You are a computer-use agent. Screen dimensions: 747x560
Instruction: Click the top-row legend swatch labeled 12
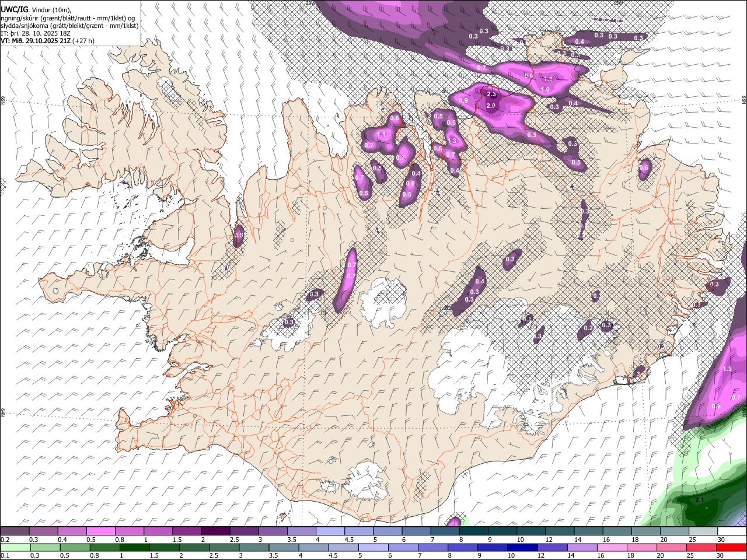560,531
